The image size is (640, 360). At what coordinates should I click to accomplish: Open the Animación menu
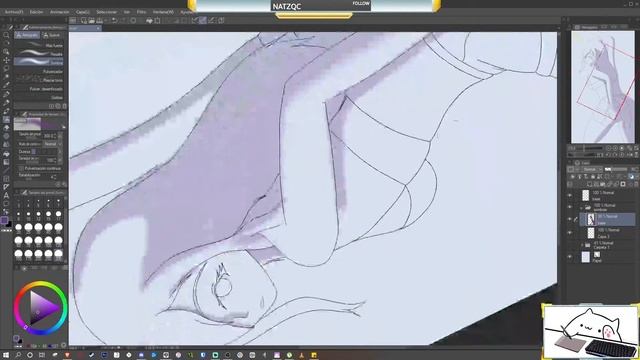tap(60, 12)
